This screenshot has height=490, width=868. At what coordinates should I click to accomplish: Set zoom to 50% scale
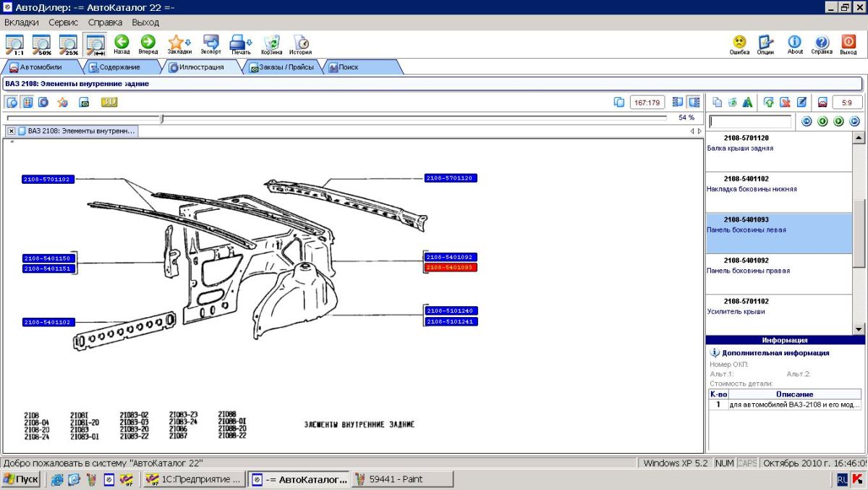click(41, 44)
